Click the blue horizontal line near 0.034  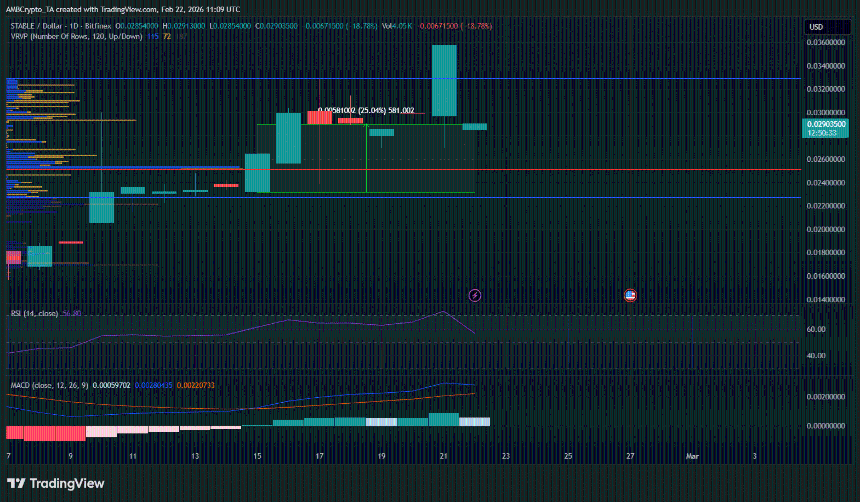click(x=600, y=78)
